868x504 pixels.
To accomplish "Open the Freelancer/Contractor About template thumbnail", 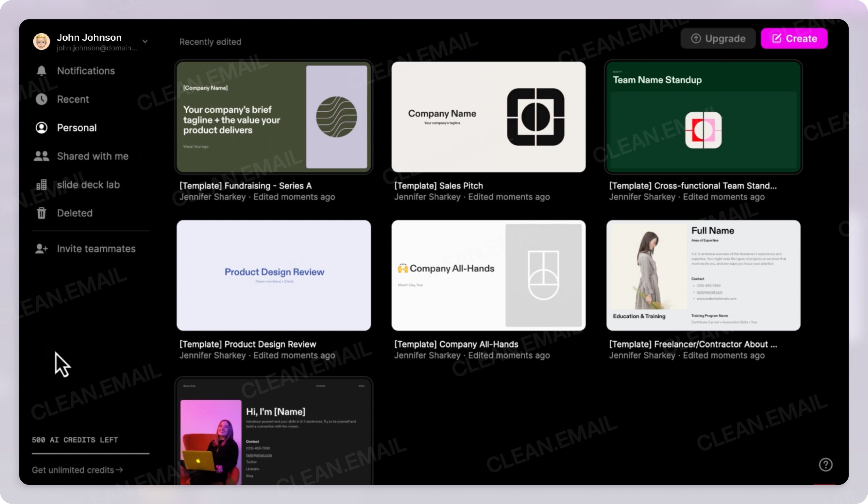I will point(703,275).
